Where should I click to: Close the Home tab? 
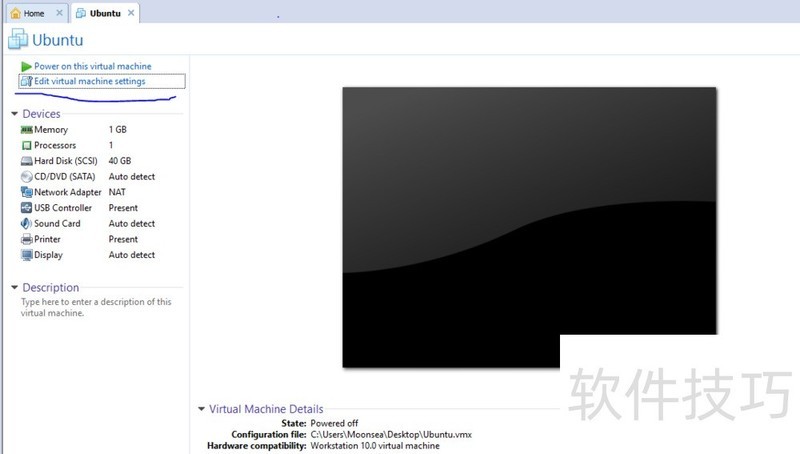coord(60,14)
